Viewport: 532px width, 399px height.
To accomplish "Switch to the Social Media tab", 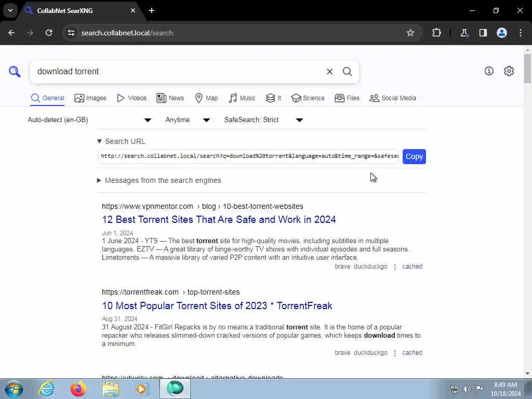I will point(393,98).
